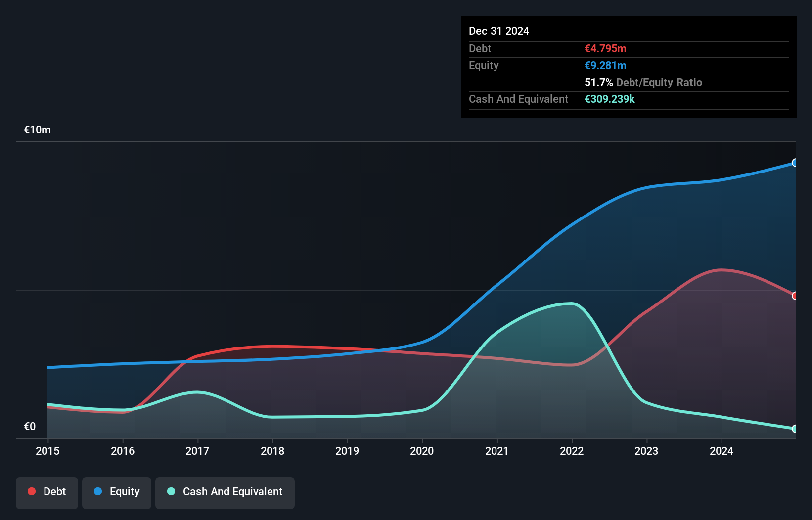Click the €10m axis label

click(x=37, y=130)
